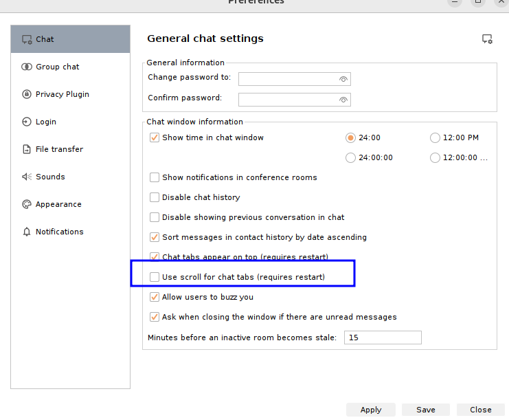This screenshot has height=420, width=509.
Task: Check Disable chat history option
Action: 155,197
